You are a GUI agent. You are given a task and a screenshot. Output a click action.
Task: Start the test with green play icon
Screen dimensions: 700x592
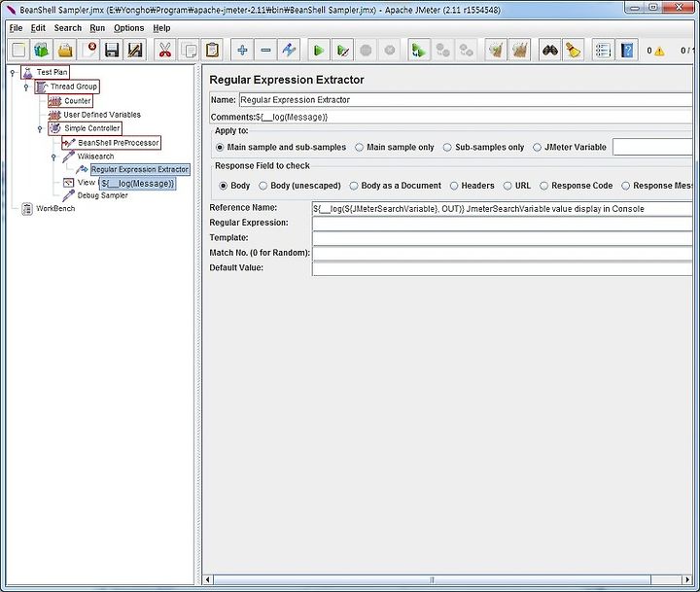pyautogui.click(x=319, y=50)
